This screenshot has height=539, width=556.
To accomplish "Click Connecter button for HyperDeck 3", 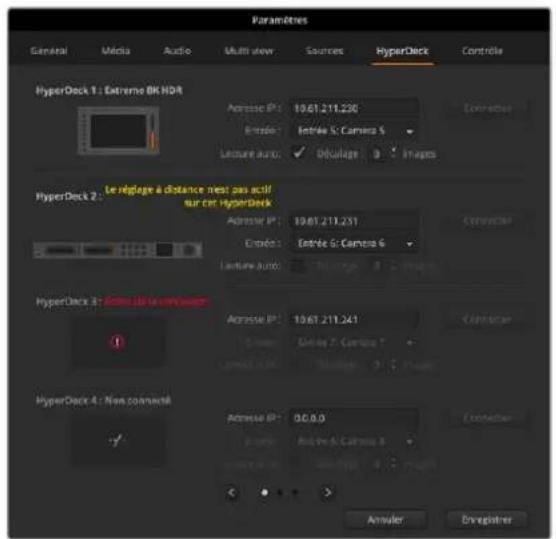I will point(488,319).
